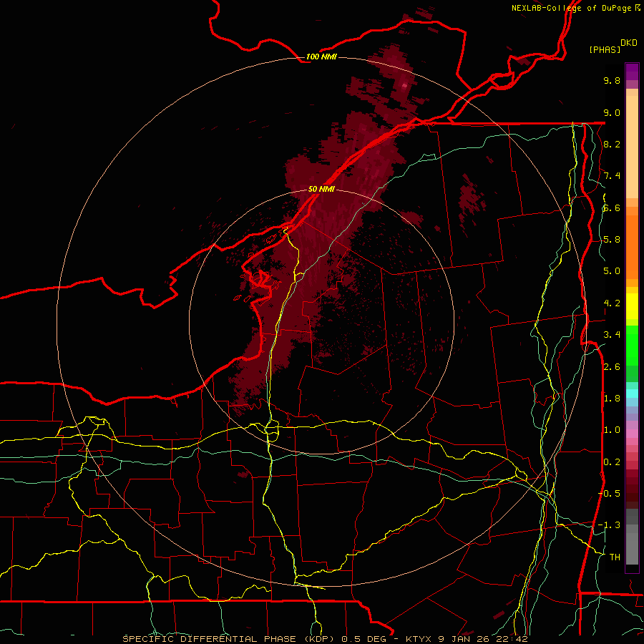Click the -1.3 scale value
Viewport: 644px width, 644px height.
click(610, 525)
